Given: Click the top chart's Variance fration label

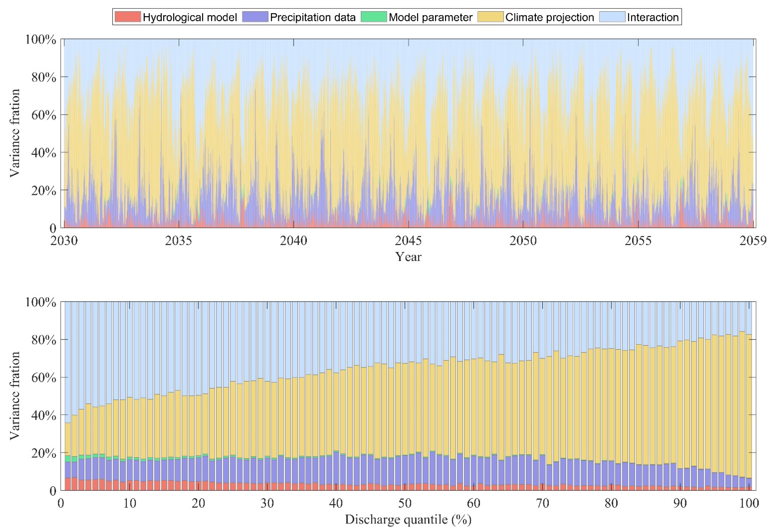Looking at the screenshot, I should [x=15, y=133].
